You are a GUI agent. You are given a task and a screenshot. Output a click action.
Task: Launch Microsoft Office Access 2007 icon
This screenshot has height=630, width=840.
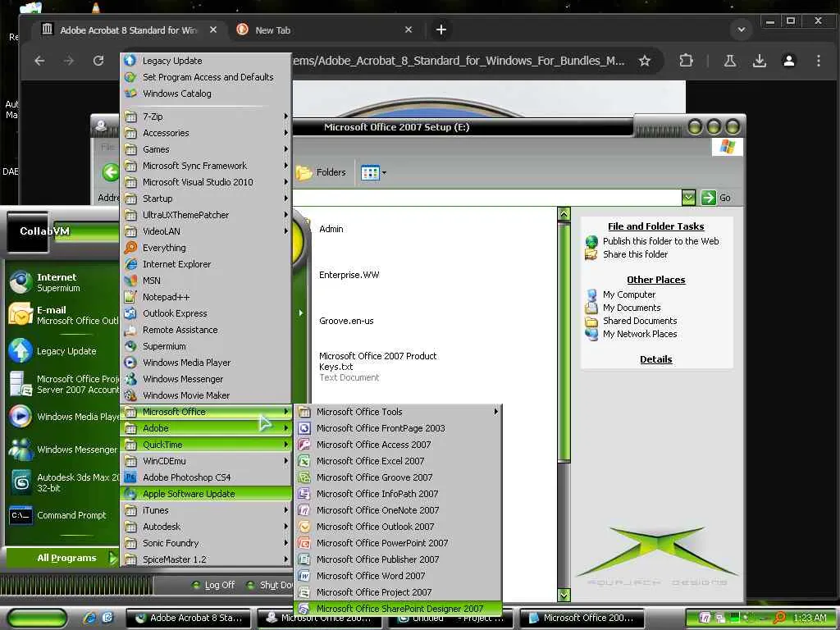coord(304,445)
